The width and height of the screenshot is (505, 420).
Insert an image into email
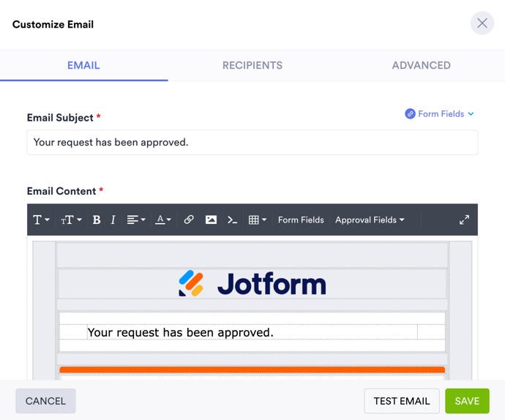211,220
